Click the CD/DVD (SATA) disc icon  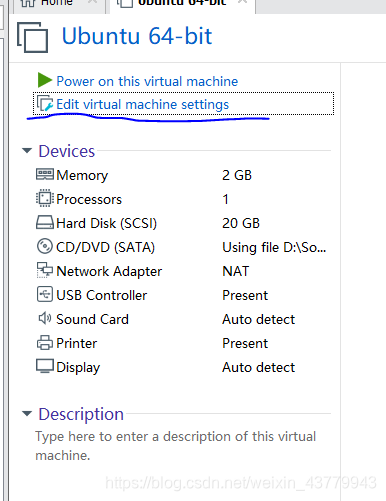coord(45,246)
